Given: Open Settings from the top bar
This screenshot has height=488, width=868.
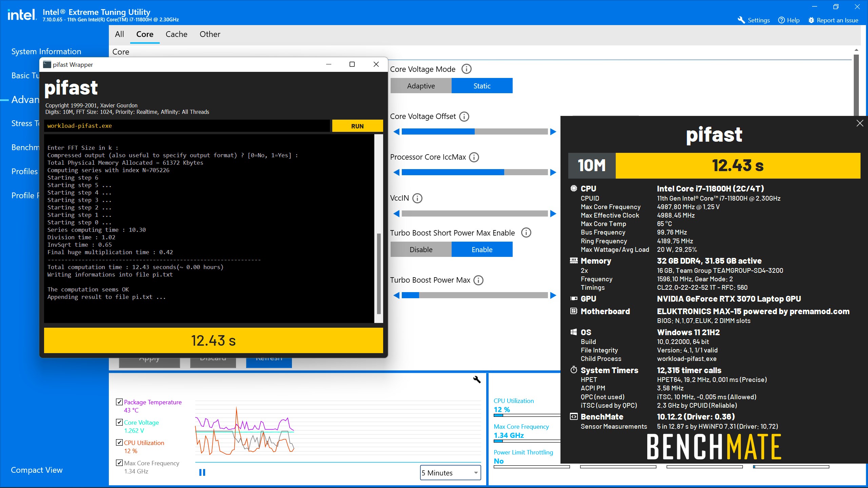Looking at the screenshot, I should (x=754, y=20).
